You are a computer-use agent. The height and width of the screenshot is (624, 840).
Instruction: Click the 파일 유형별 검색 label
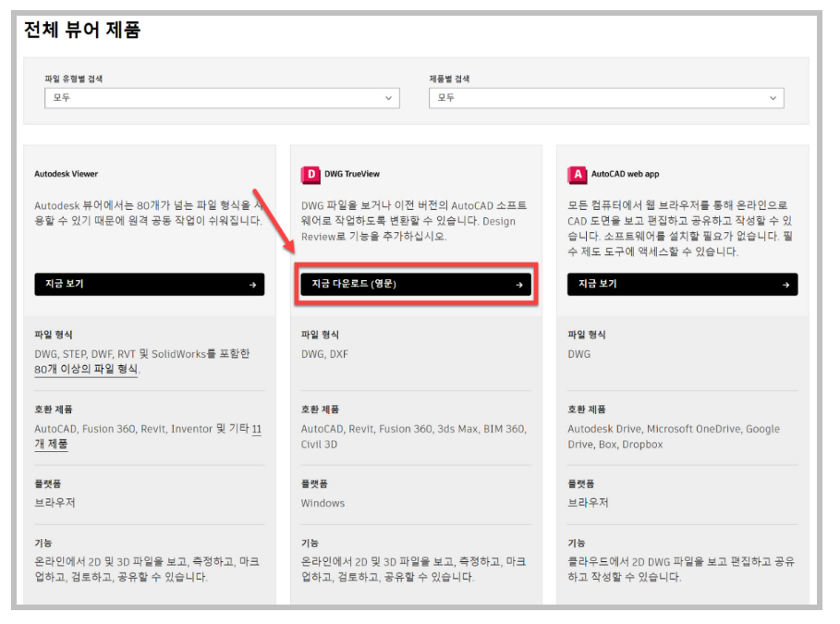pyautogui.click(x=74, y=79)
